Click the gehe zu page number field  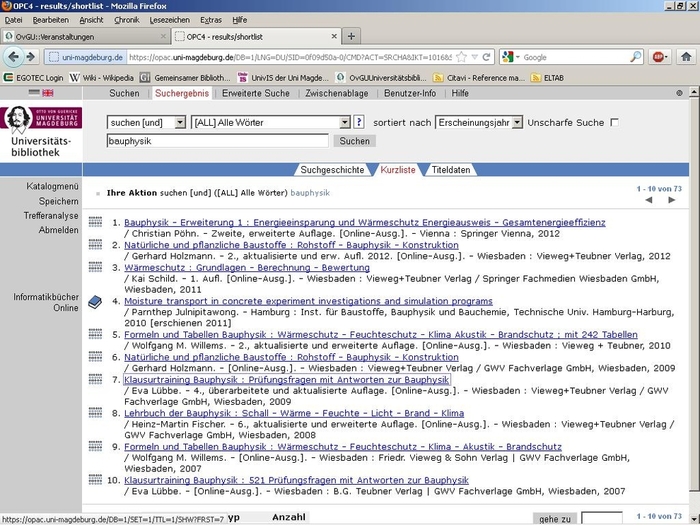point(602,519)
